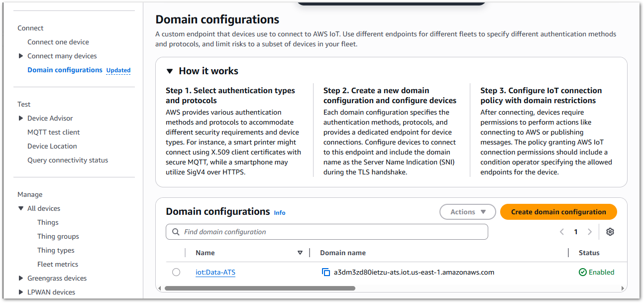Open the iot:Data-ATS configuration link
Image resolution: width=644 pixels, height=303 pixels.
[x=215, y=272]
